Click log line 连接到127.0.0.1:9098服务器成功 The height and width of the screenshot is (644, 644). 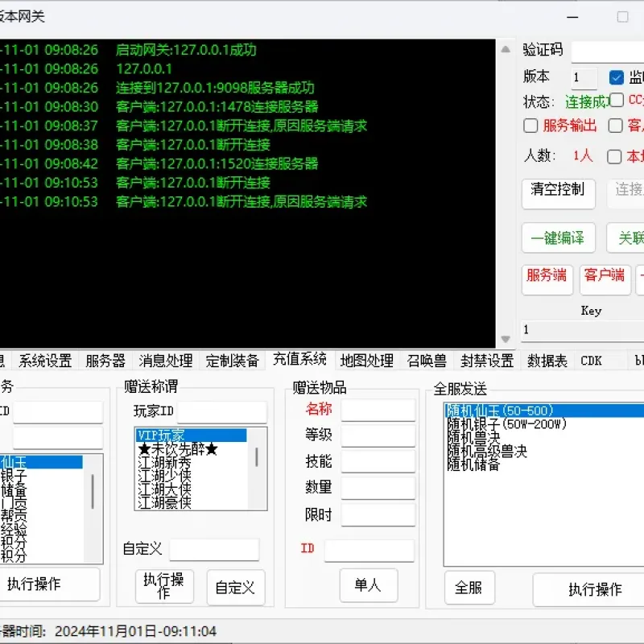215,88
